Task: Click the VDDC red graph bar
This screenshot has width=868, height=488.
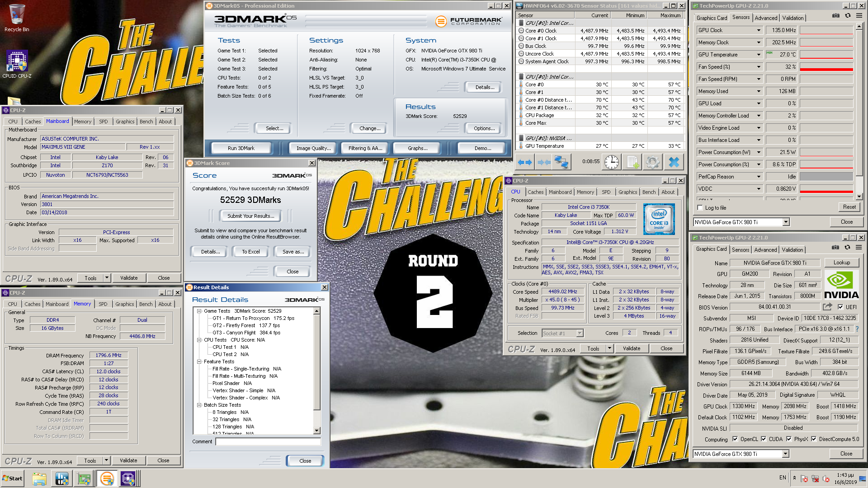Action: point(826,191)
